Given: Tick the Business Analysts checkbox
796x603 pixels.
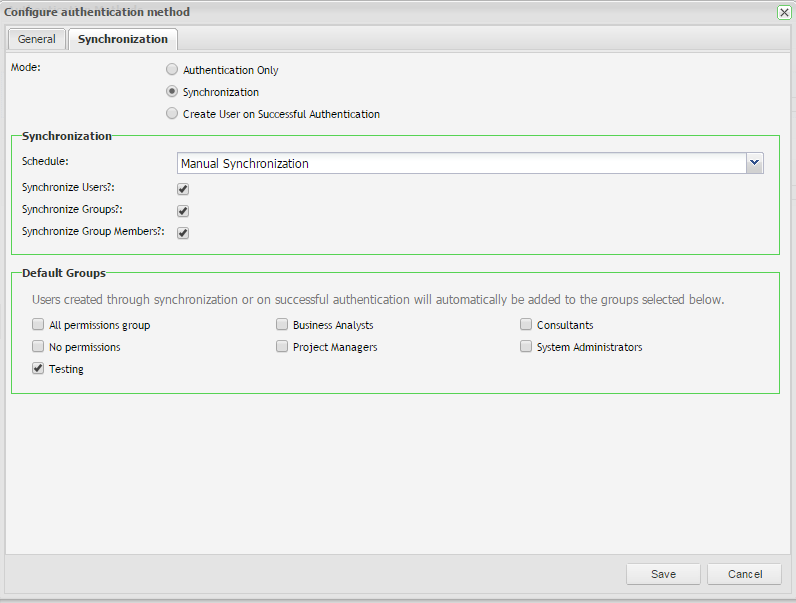Looking at the screenshot, I should (x=282, y=325).
